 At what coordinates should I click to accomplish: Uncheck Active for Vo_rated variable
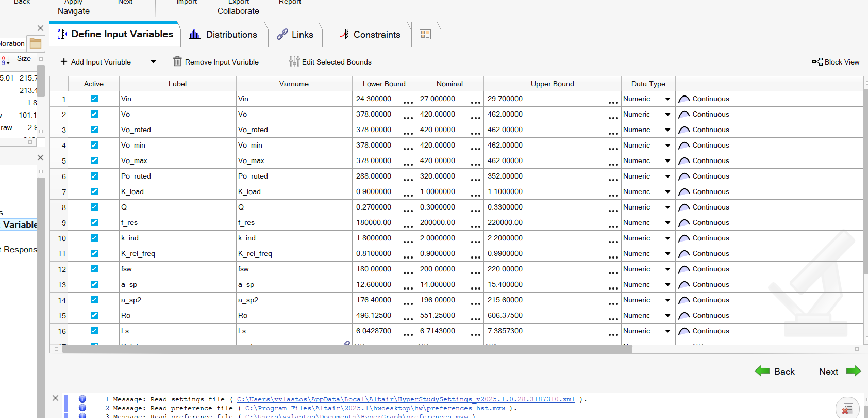click(94, 130)
